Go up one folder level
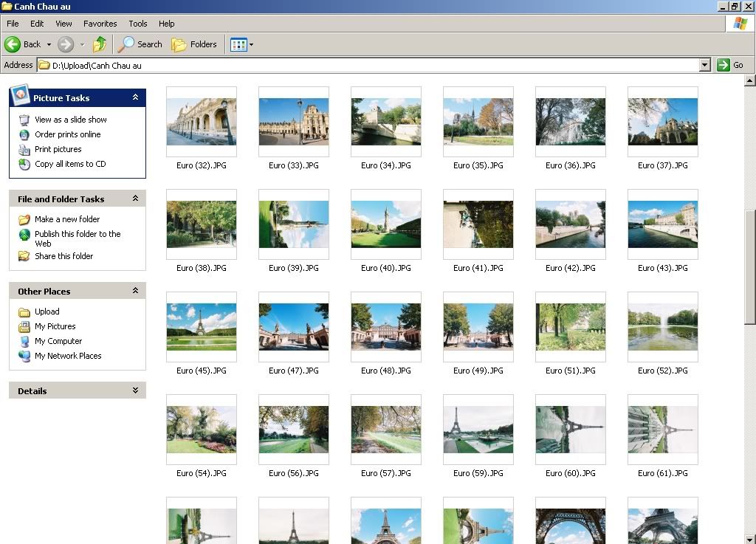 point(100,44)
